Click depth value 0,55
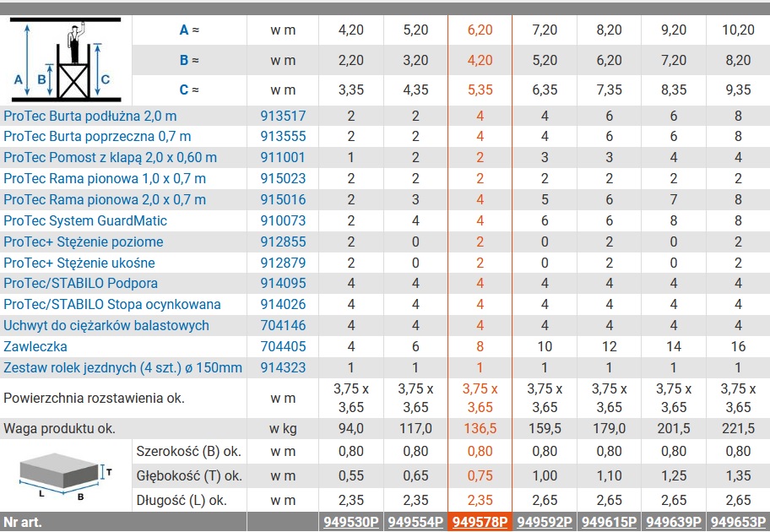Viewport: 770px width, 532px height. tap(351, 475)
